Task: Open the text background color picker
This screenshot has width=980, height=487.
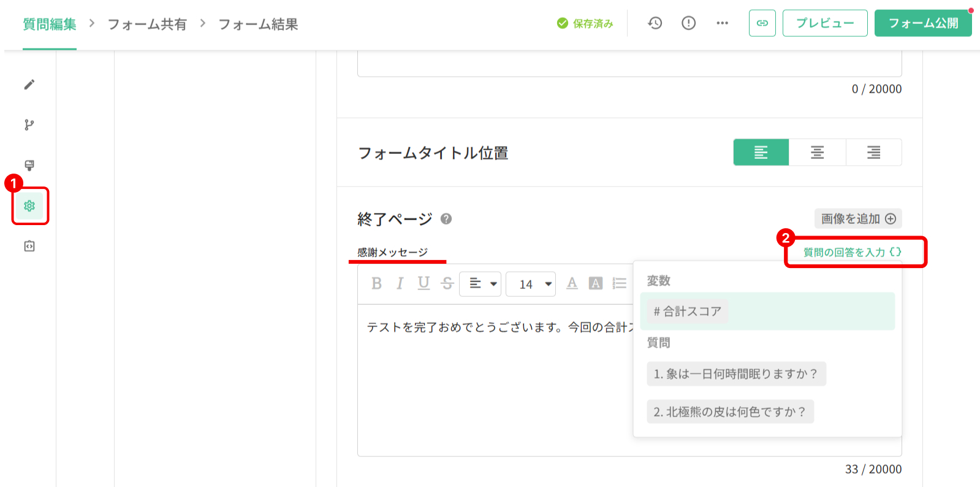Action: click(x=596, y=283)
